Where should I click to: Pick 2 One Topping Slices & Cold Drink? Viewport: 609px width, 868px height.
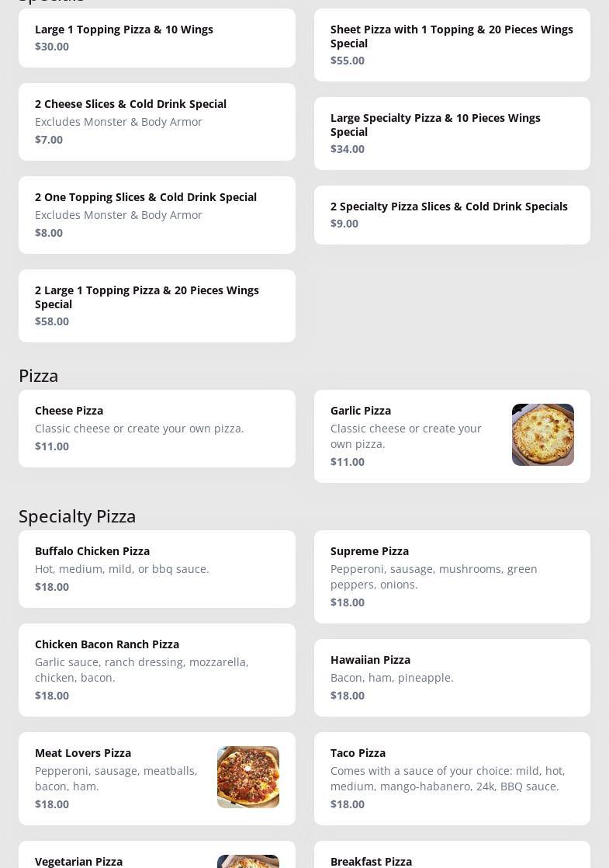pos(157,215)
